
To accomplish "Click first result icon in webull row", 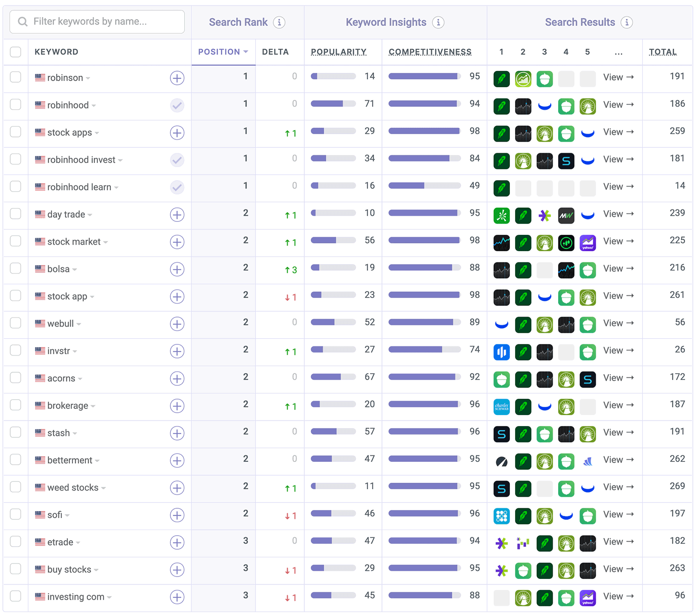I will [502, 324].
